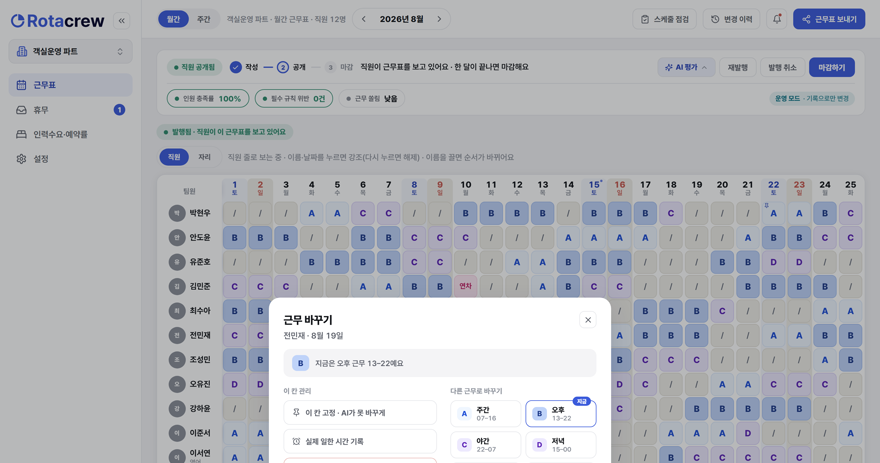Select the day 25 화 column header
The width and height of the screenshot is (880, 463).
[850, 188]
